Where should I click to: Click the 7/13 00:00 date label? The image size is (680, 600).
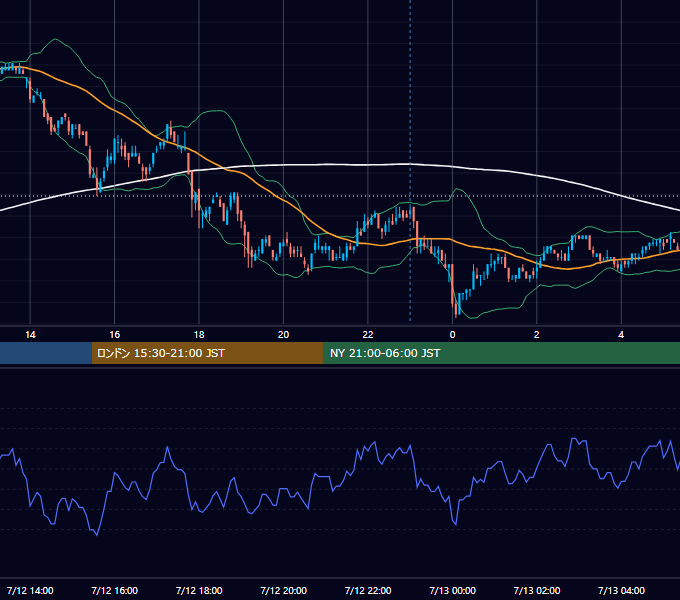point(452,590)
